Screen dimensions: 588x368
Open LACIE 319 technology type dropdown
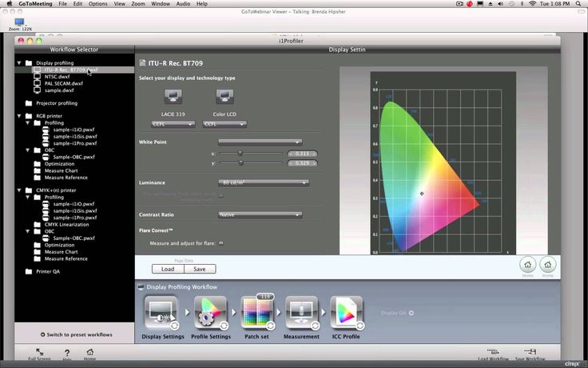click(x=173, y=124)
